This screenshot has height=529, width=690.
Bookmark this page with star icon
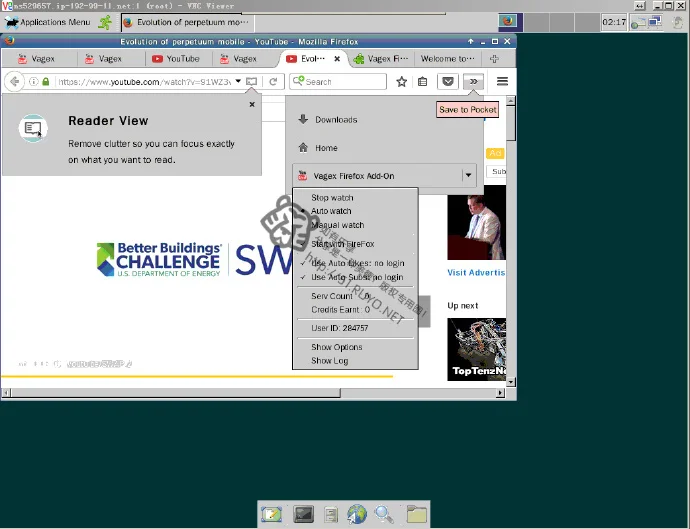(x=401, y=81)
